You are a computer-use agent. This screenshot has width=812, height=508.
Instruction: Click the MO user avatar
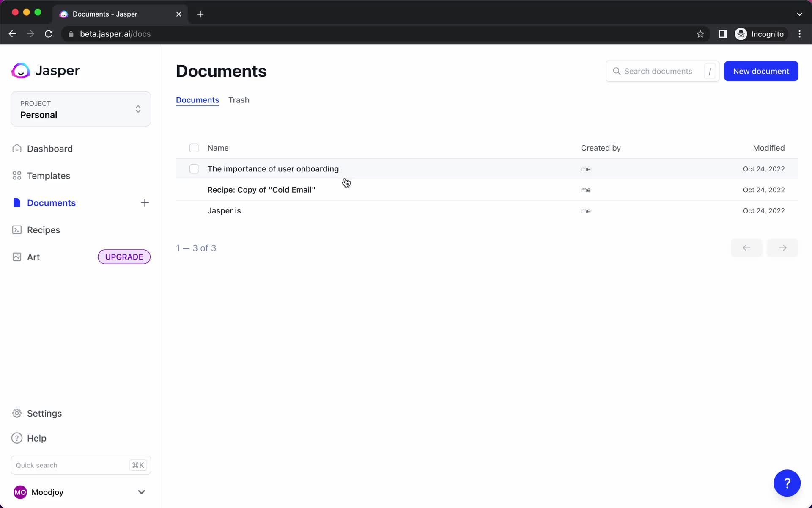[20, 492]
